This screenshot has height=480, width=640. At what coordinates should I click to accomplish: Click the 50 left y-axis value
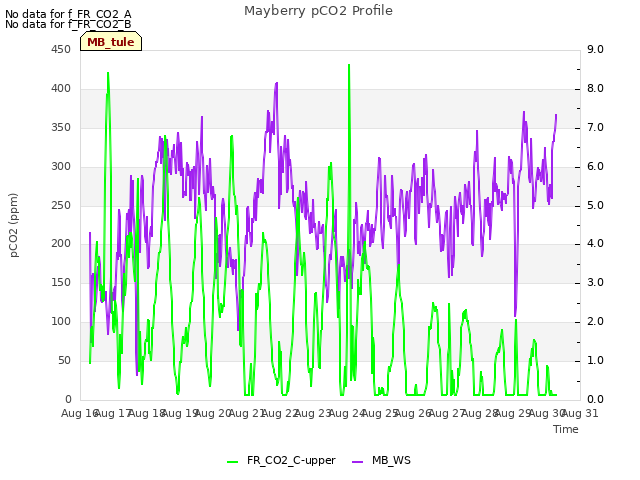(x=64, y=360)
